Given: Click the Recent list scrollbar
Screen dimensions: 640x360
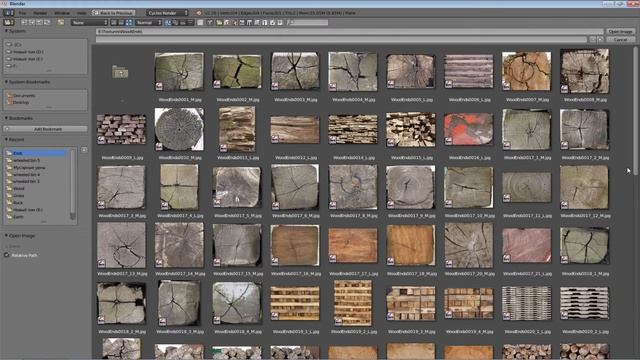Looking at the screenshot, I should (x=73, y=184).
